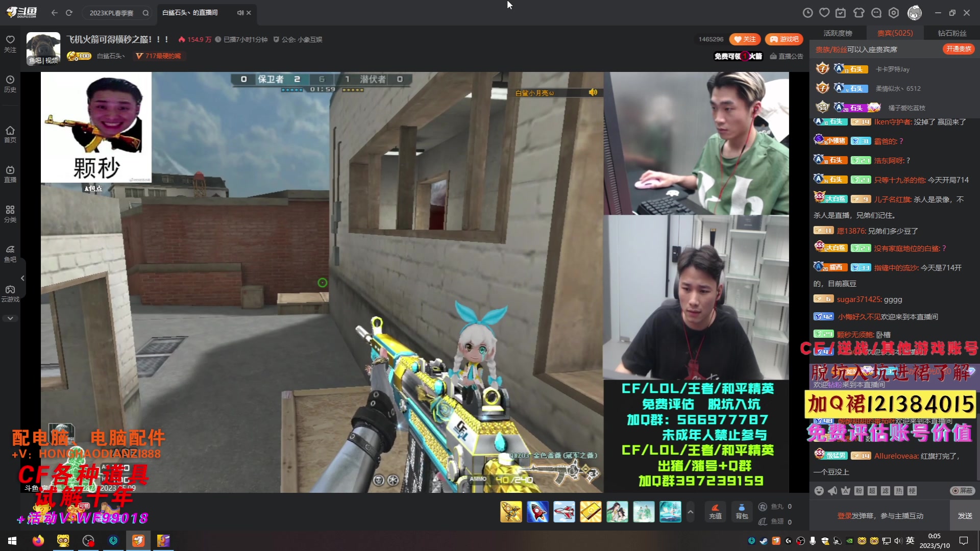The image size is (980, 551).
Task: Click the search magnifier icon
Action: click(x=145, y=13)
